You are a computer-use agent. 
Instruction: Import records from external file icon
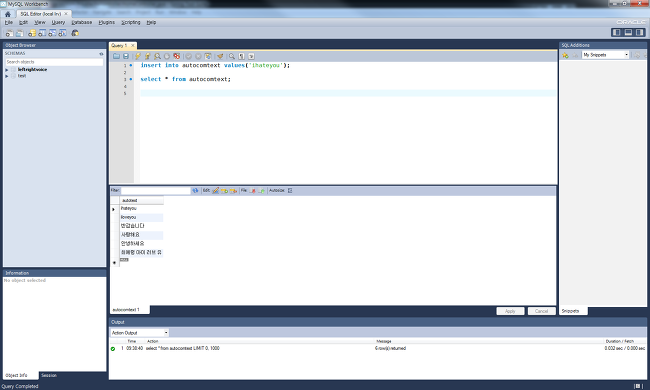(262, 191)
